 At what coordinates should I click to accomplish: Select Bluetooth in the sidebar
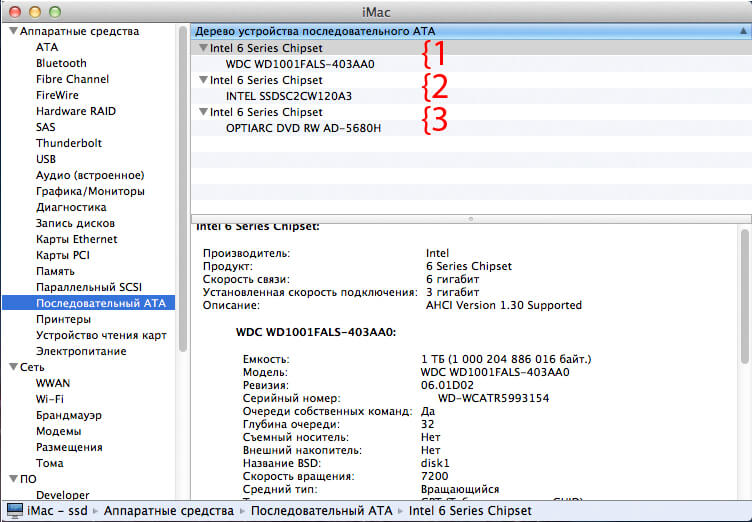pos(61,63)
